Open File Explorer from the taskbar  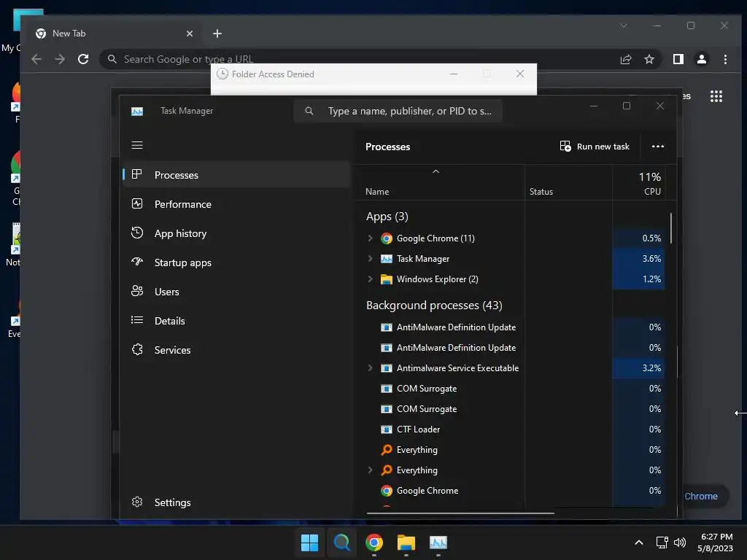click(x=406, y=542)
